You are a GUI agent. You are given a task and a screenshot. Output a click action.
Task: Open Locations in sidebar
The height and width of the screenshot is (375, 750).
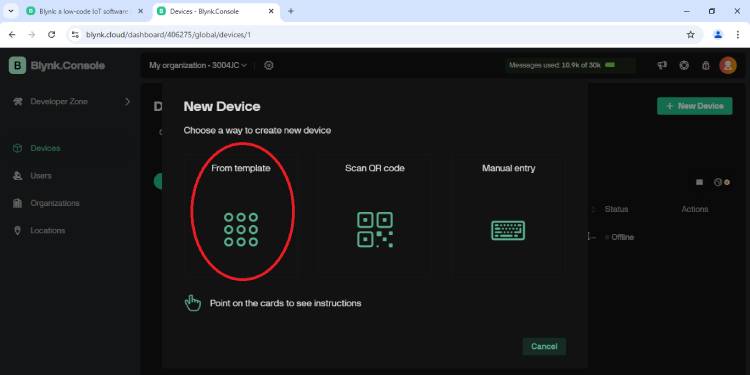click(70, 230)
